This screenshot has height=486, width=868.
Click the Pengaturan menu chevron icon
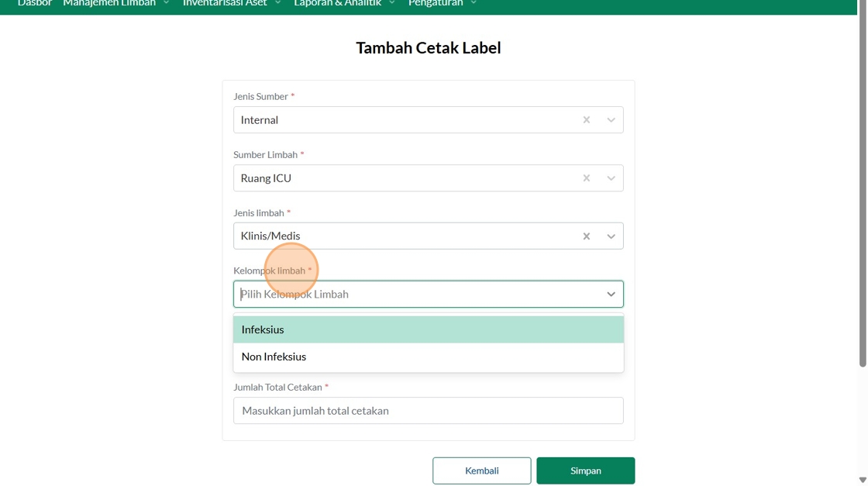[x=474, y=3]
